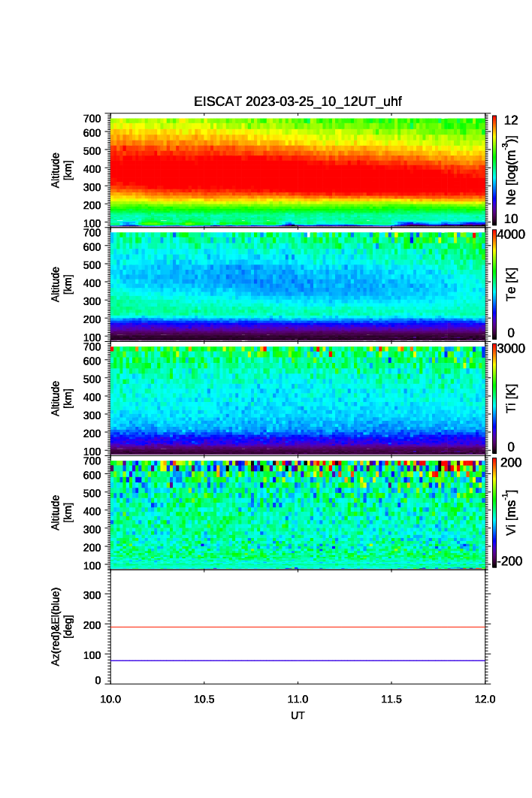Click the Te [K] colorbar label

pos(511,283)
